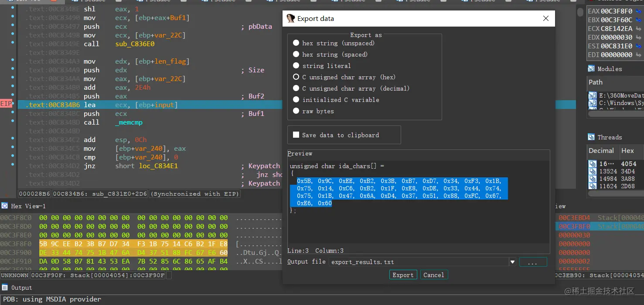Click the Export button
This screenshot has width=644, height=305.
[x=403, y=275]
